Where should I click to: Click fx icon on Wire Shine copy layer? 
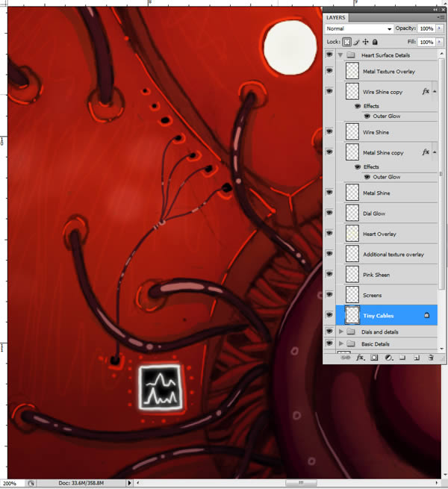(426, 91)
